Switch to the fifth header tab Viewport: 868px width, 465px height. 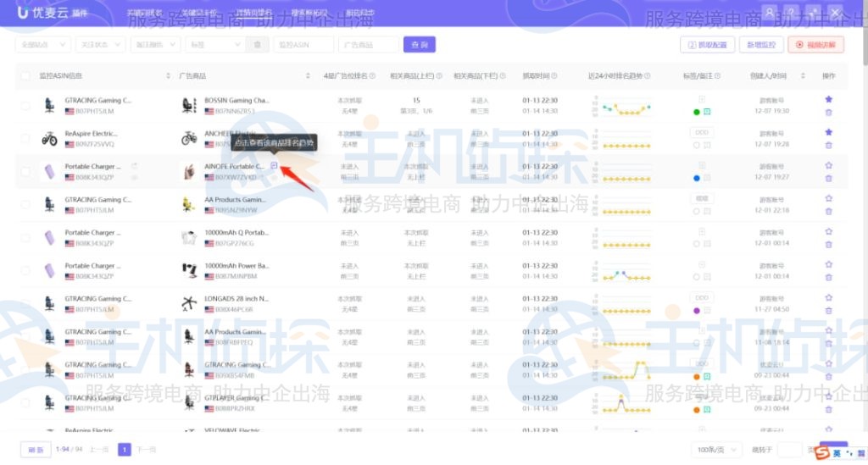click(359, 12)
